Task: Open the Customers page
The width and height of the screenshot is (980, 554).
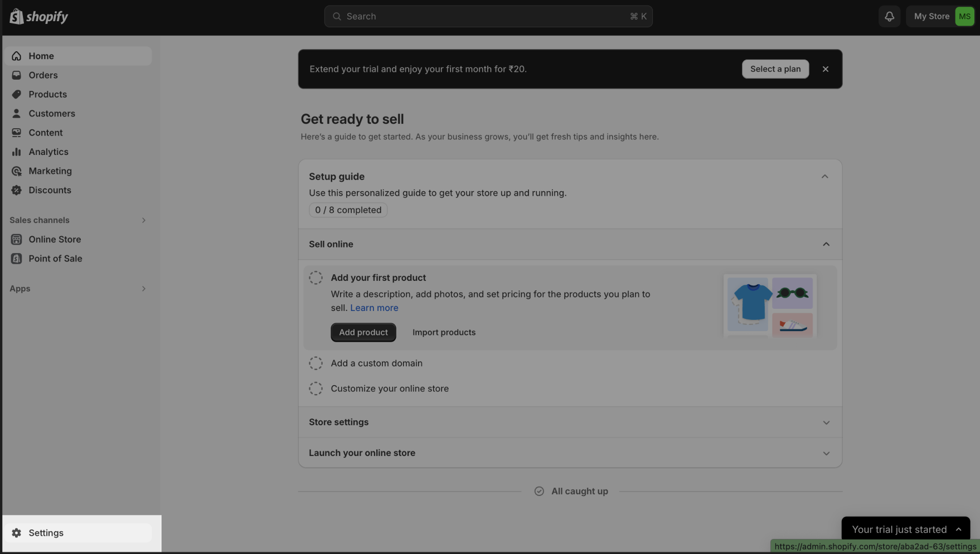Action: 52,113
